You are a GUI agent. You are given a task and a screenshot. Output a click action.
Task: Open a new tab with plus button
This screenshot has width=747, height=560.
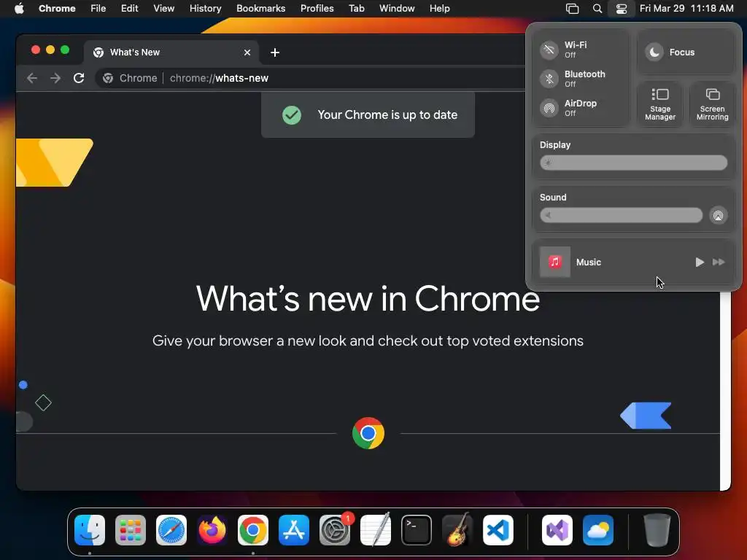click(275, 52)
